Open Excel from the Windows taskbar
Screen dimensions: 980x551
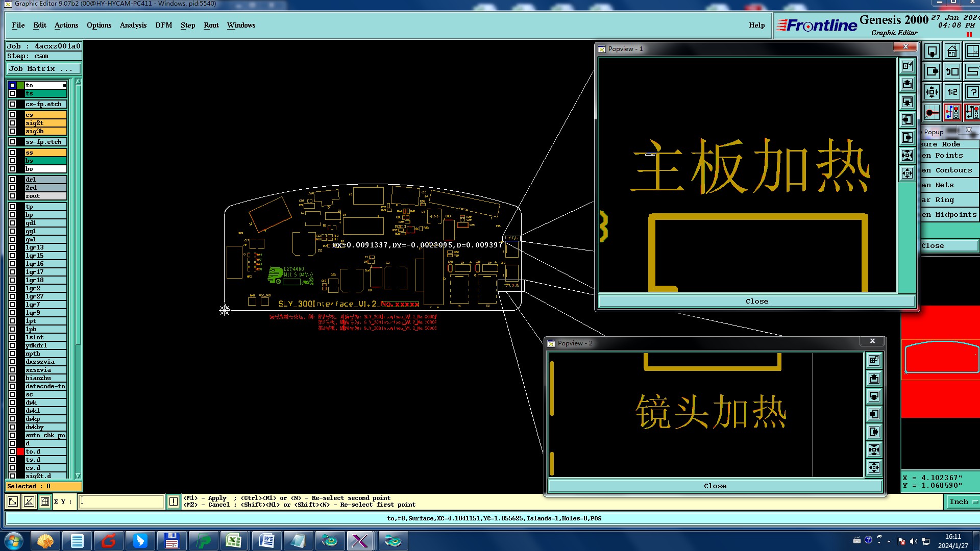234,541
